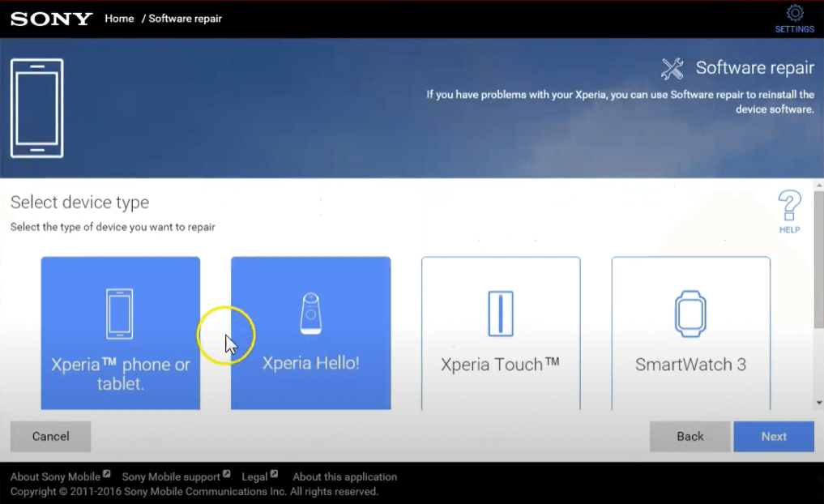Choose the SmartWatch 3 device card
The height and width of the screenshot is (504, 824).
click(x=691, y=333)
